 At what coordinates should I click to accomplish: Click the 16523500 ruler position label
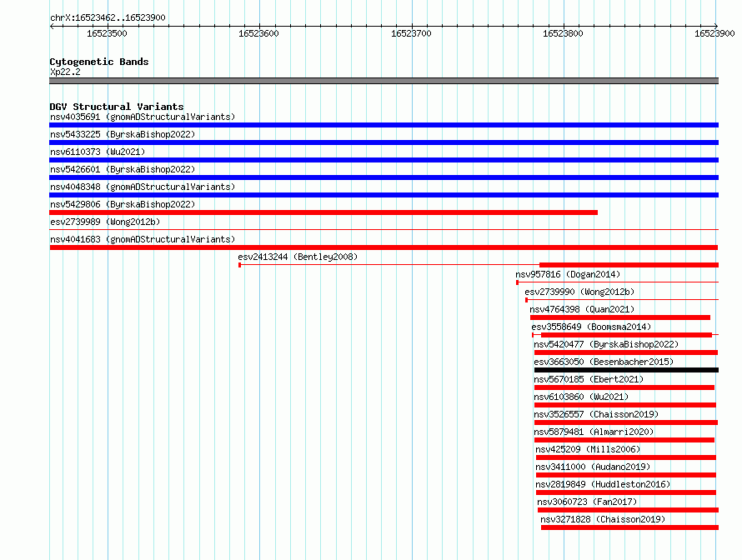pos(107,33)
